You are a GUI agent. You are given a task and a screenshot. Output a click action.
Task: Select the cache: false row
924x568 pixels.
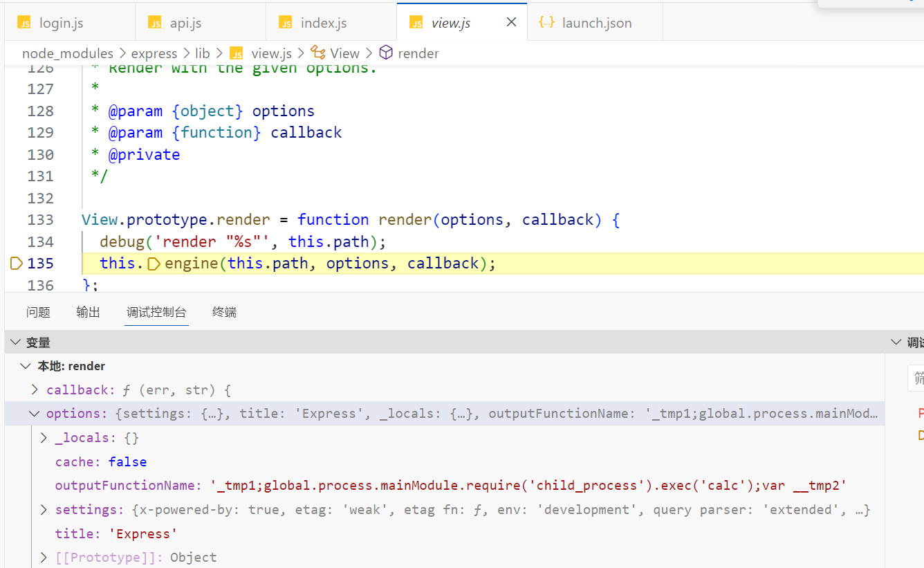[x=445, y=461]
